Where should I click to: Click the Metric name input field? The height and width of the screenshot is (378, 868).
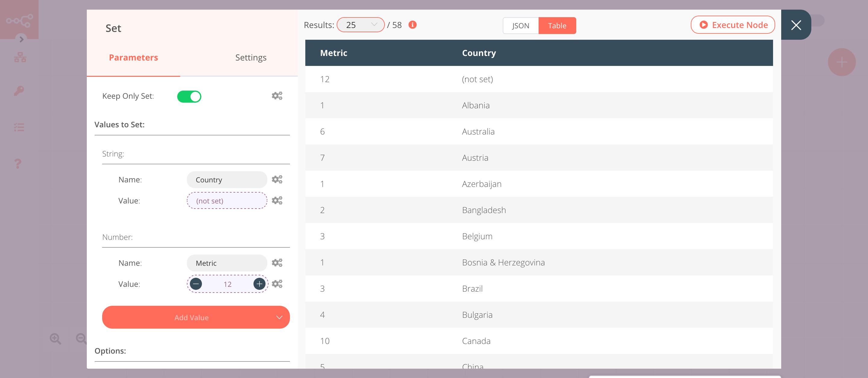pyautogui.click(x=226, y=263)
